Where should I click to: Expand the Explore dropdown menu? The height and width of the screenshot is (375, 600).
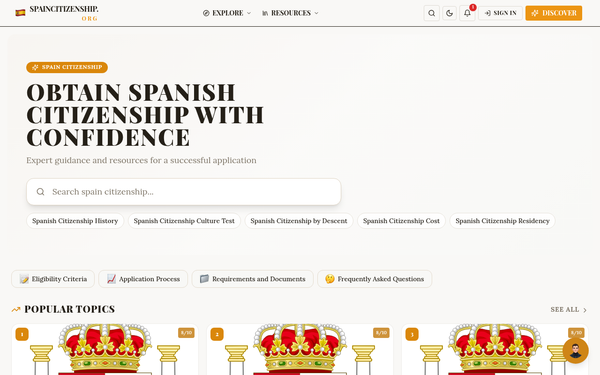coord(227,13)
